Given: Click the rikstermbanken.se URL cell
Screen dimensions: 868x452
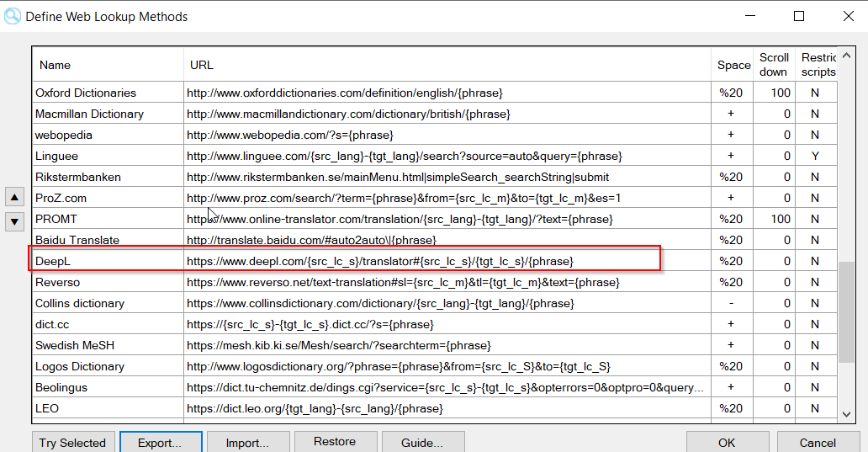Looking at the screenshot, I should (x=447, y=177).
